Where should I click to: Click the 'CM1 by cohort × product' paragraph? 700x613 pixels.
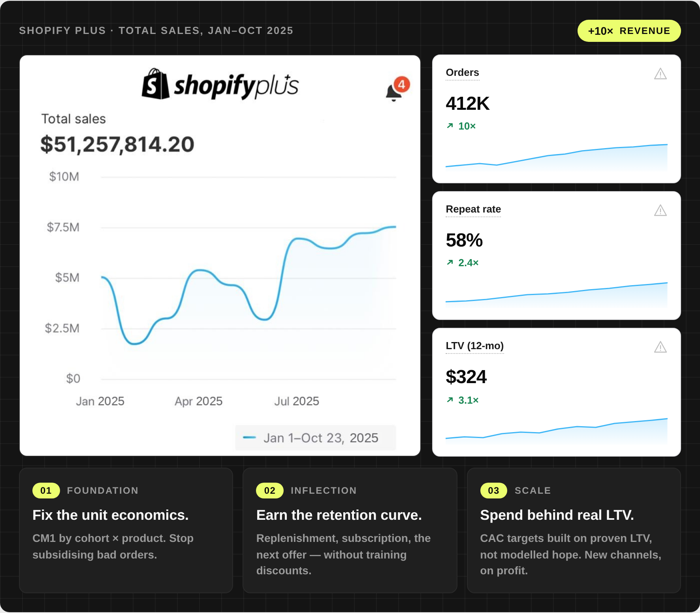(113, 546)
